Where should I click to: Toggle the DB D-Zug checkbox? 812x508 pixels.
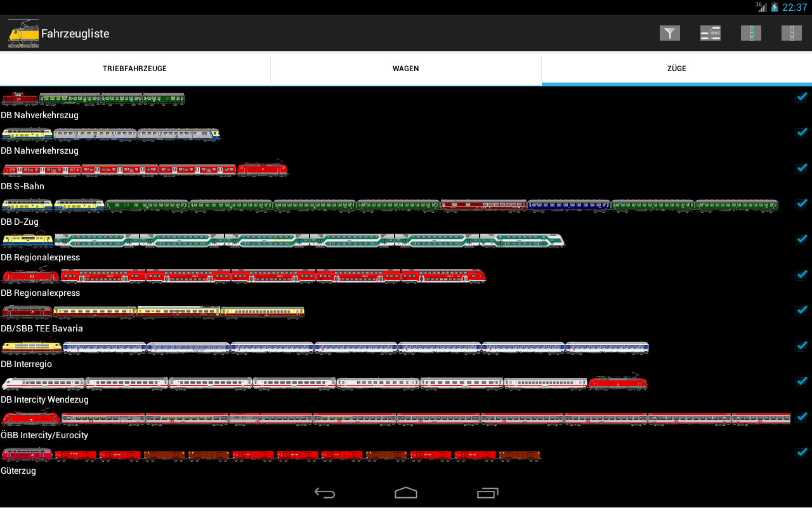pyautogui.click(x=802, y=204)
